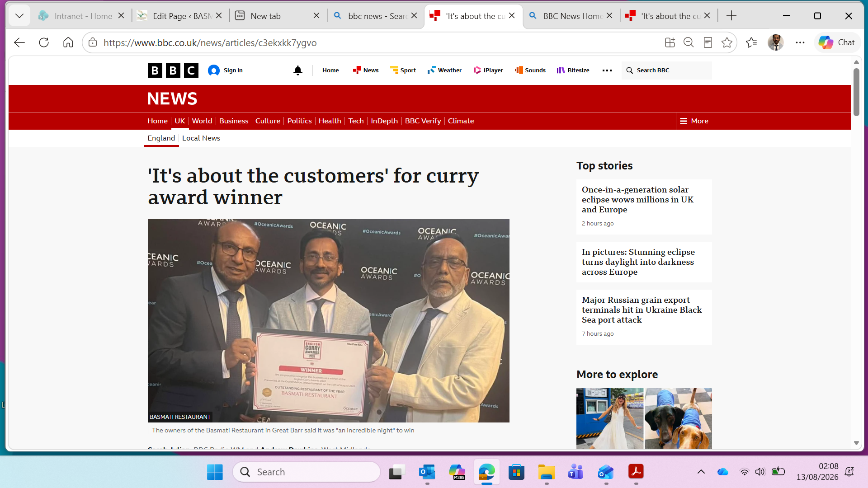This screenshot has width=868, height=488.
Task: Select World in news menu
Action: click(202, 121)
